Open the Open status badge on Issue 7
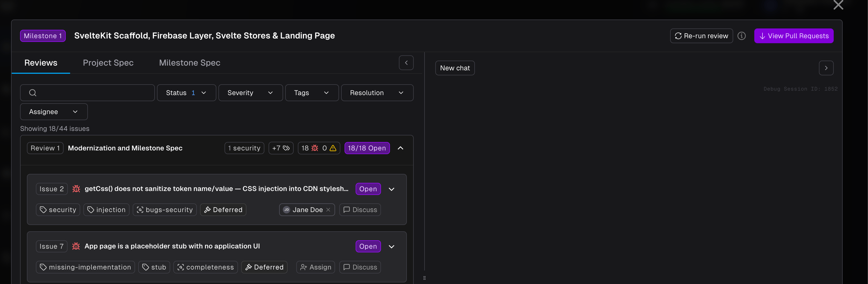This screenshot has width=868, height=284. 368,247
